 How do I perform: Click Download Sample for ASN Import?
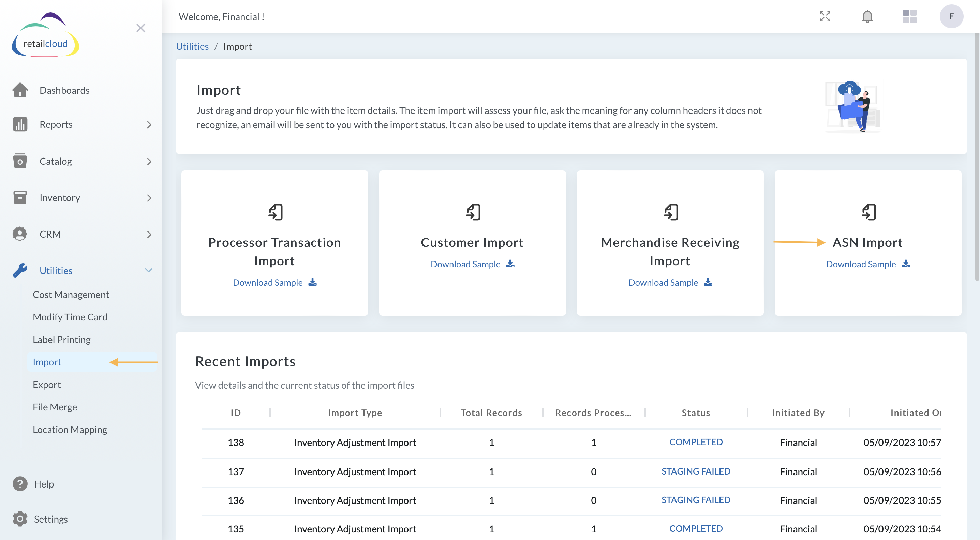pyautogui.click(x=861, y=264)
